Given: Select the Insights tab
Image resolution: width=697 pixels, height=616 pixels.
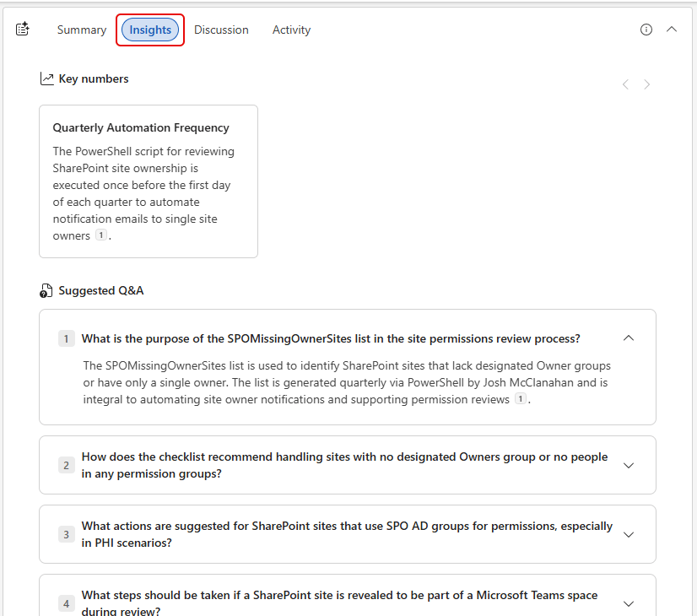Looking at the screenshot, I should click(150, 30).
